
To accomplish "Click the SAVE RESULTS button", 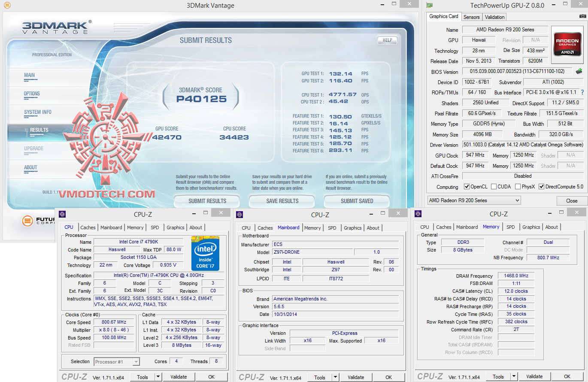I will point(282,201).
